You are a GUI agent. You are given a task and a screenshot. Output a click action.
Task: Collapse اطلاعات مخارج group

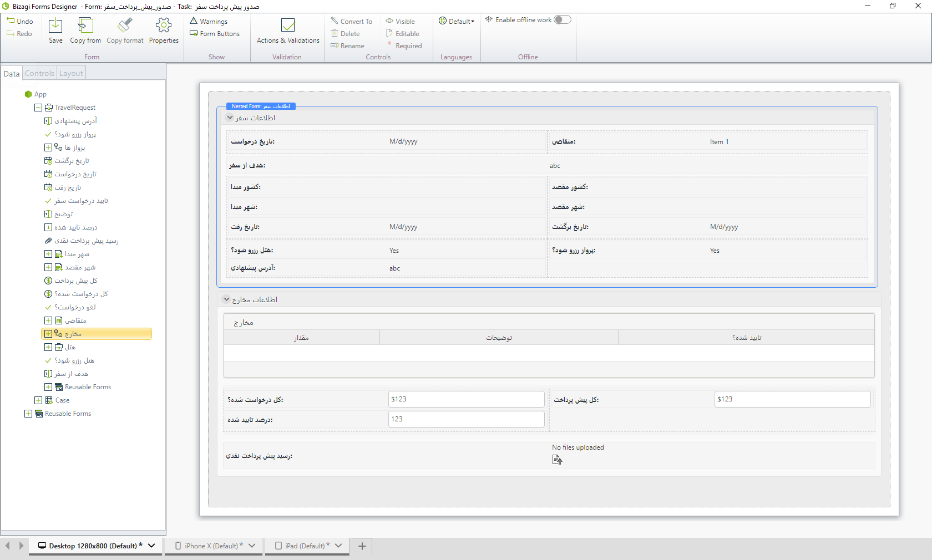(x=226, y=299)
